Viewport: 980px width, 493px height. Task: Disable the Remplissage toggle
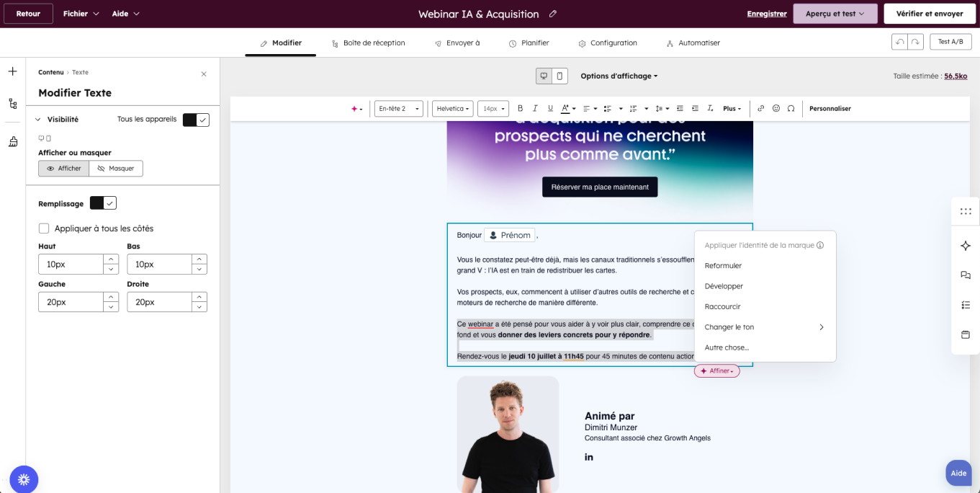click(x=103, y=203)
